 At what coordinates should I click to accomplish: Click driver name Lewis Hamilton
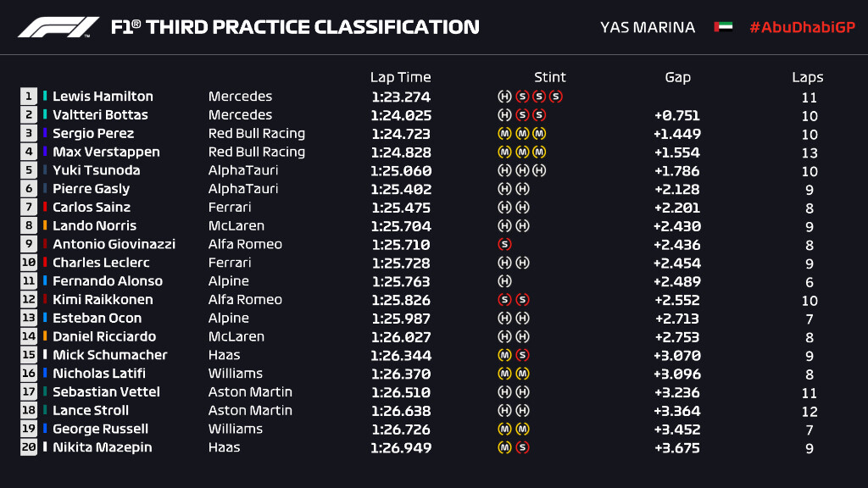[103, 97]
